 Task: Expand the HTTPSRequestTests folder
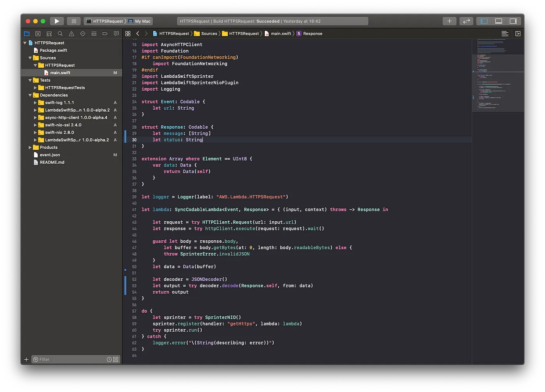tap(35, 88)
